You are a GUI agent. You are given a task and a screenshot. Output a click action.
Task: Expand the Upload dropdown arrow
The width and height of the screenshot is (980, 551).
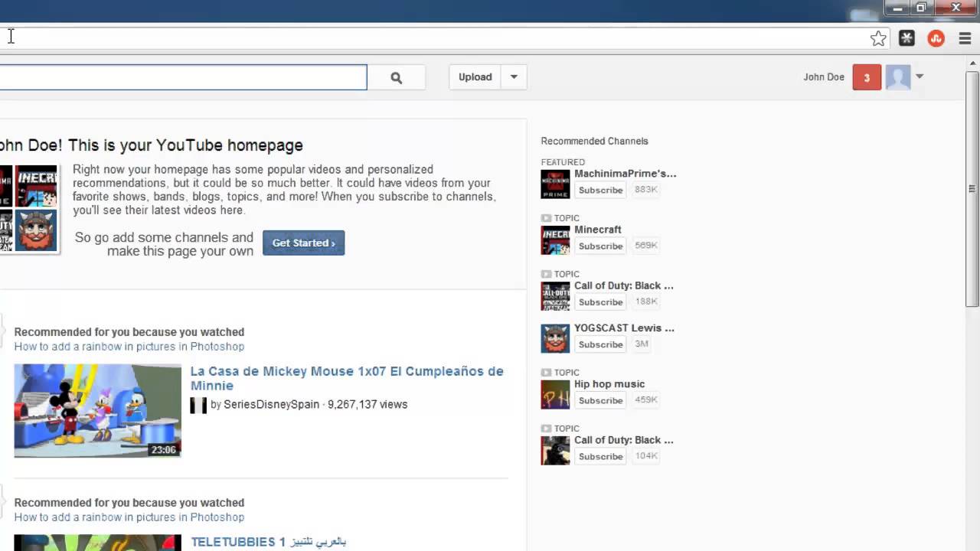point(514,77)
